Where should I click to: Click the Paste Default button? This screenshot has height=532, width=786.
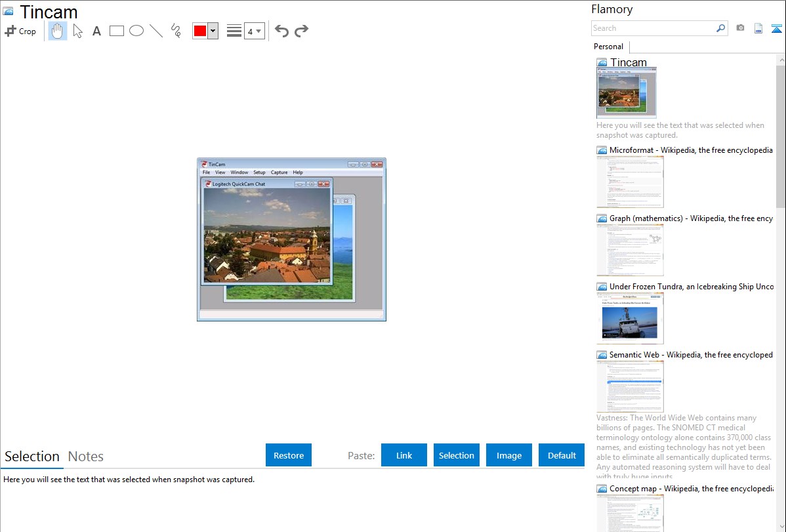pyautogui.click(x=562, y=455)
